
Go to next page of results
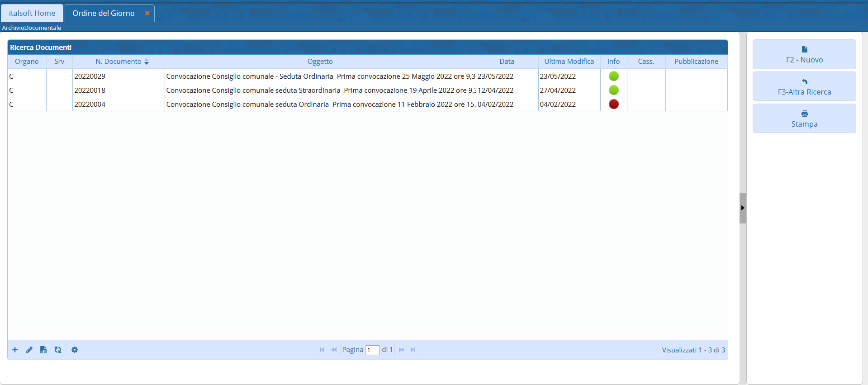(x=401, y=350)
